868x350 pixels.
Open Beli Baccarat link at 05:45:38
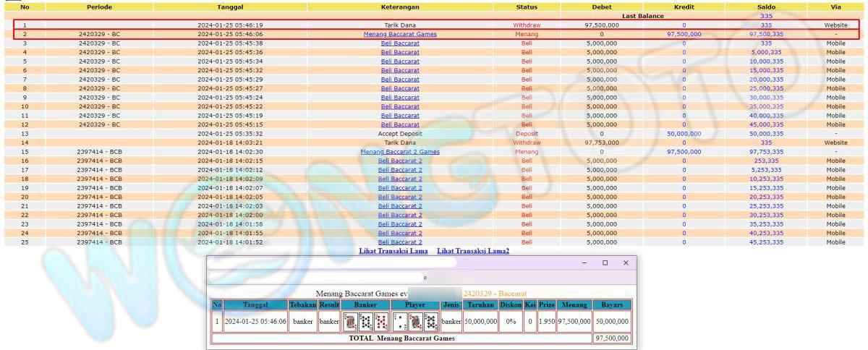[400, 43]
